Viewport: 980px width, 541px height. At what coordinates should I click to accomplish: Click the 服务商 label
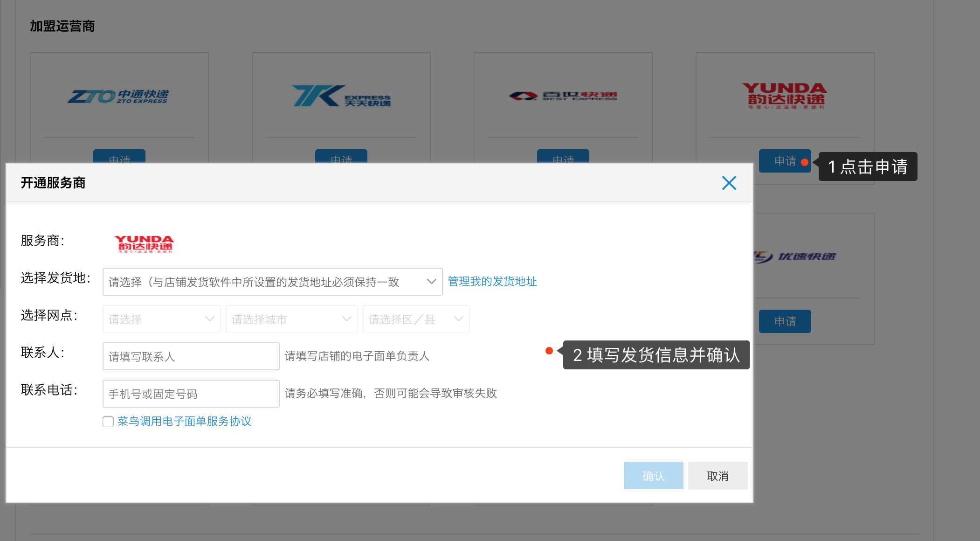[42, 241]
